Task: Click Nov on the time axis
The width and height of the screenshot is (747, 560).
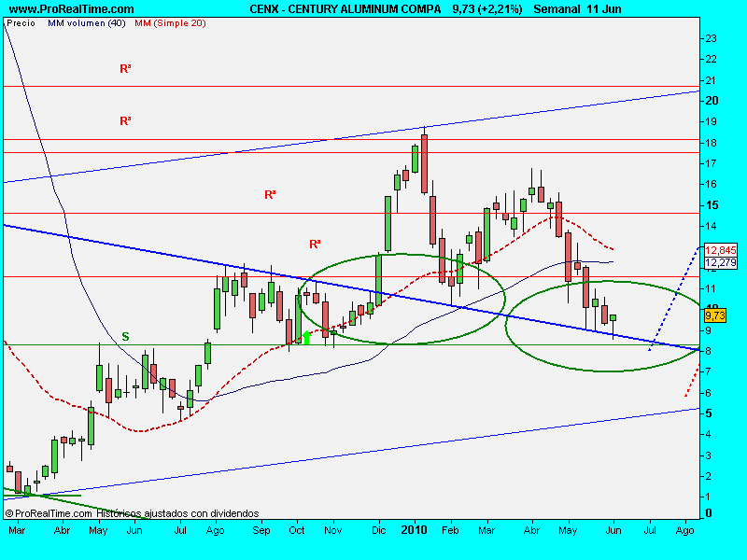Action: click(x=333, y=530)
